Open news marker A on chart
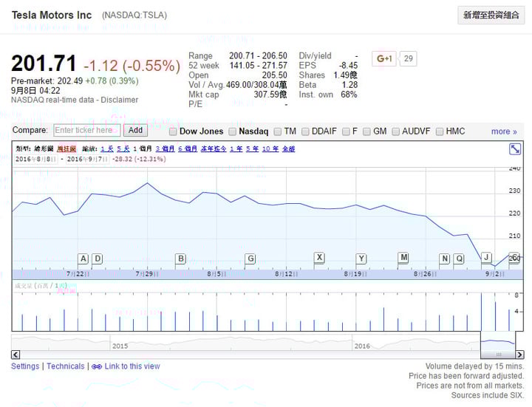The image size is (532, 407). pyautogui.click(x=83, y=259)
